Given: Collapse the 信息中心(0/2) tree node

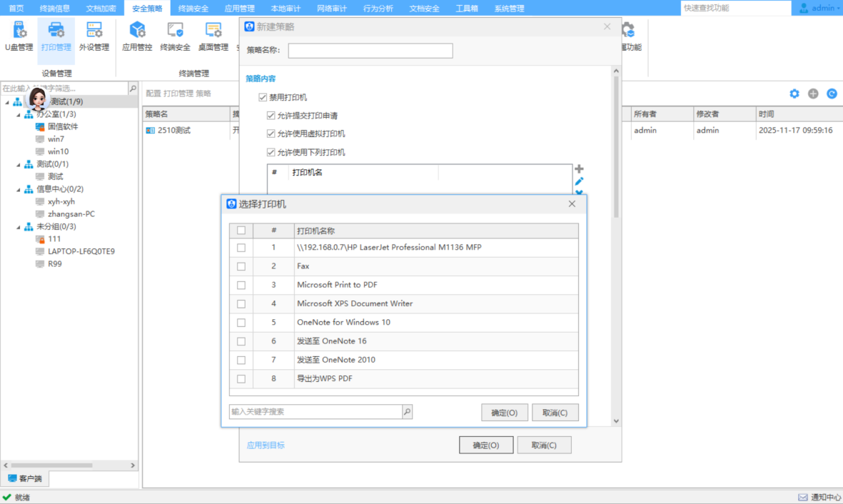Looking at the screenshot, I should [x=19, y=189].
